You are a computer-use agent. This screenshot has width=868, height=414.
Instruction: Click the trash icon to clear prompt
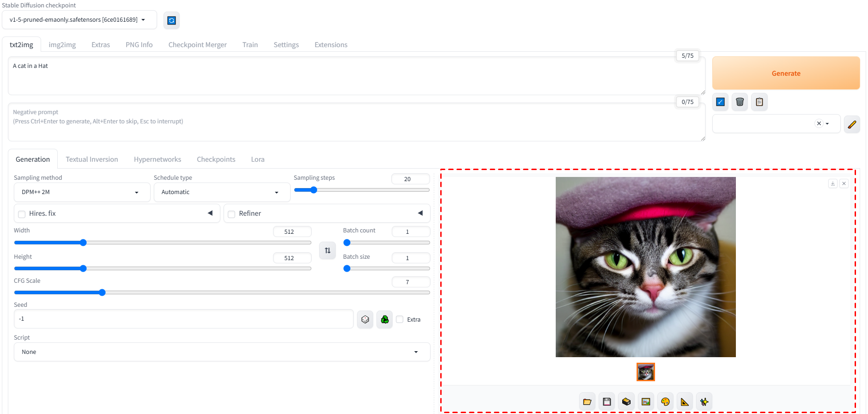coord(740,102)
